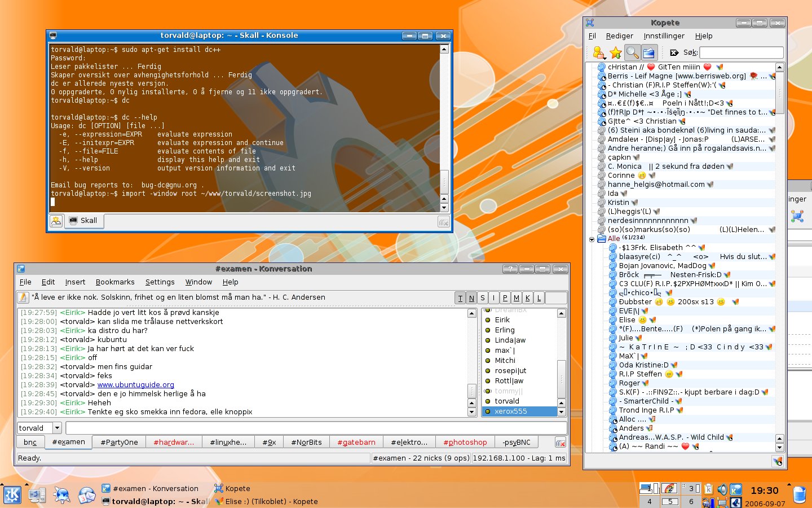Viewport: 812px width, 508px height.
Task: Collapse the Alle contact group
Action: click(x=592, y=239)
